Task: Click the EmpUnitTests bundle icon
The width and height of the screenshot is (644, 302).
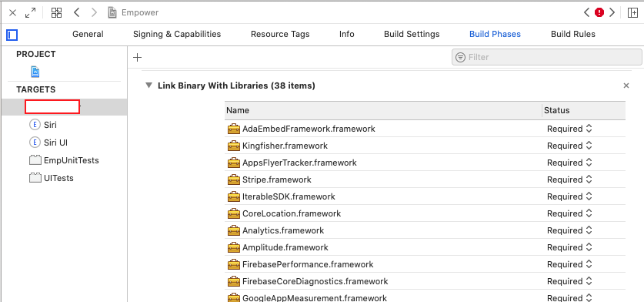Action: (35, 160)
